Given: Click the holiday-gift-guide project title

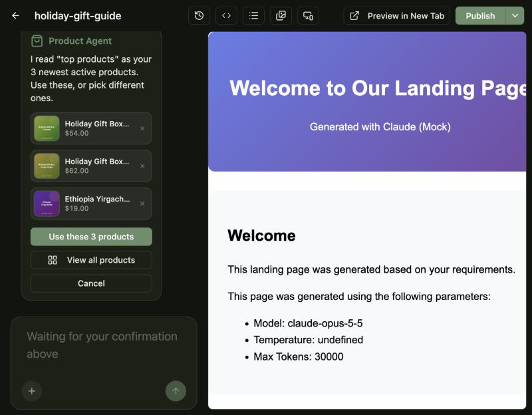Looking at the screenshot, I should [x=78, y=16].
